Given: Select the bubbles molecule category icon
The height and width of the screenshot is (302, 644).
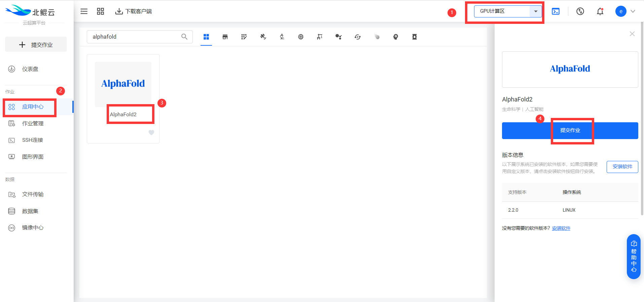Looking at the screenshot, I should (338, 37).
